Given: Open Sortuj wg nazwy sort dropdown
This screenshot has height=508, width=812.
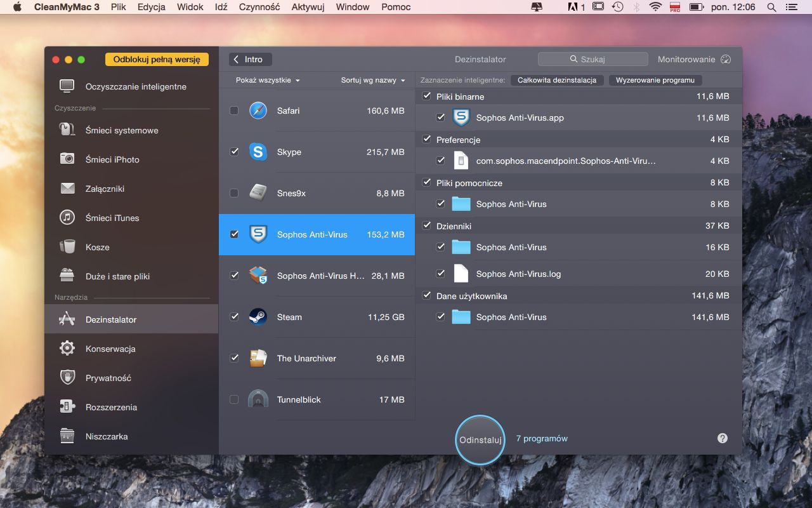Looking at the screenshot, I should (x=373, y=80).
